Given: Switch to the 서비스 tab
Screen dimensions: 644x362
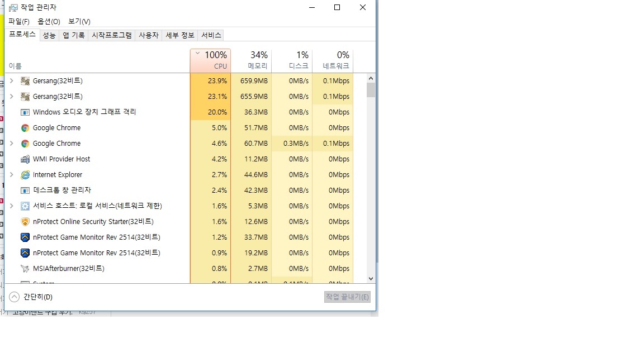Looking at the screenshot, I should (211, 35).
